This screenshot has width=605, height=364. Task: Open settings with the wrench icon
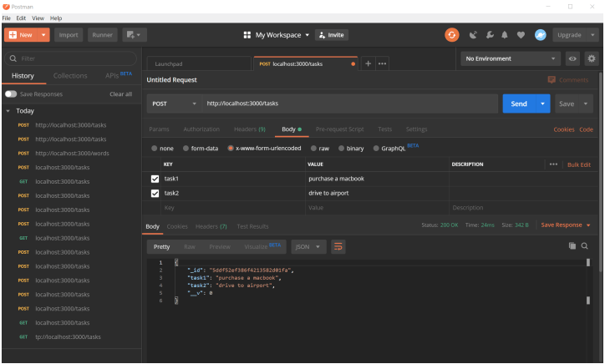click(x=489, y=35)
